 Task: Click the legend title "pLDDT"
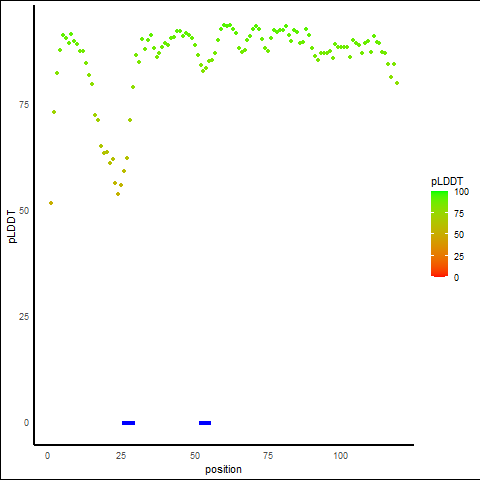447,181
